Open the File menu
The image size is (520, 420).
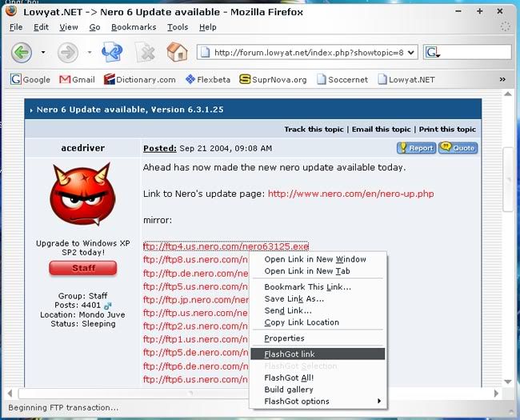16,27
